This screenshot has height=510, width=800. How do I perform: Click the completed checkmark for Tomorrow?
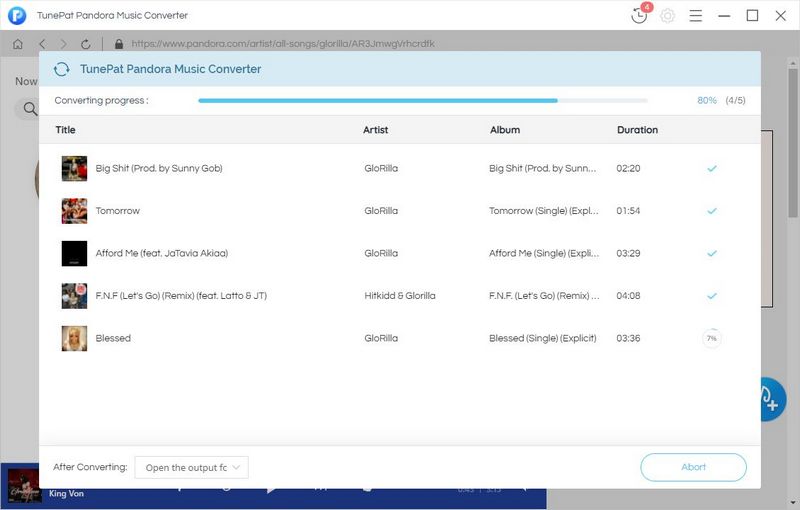coord(712,211)
